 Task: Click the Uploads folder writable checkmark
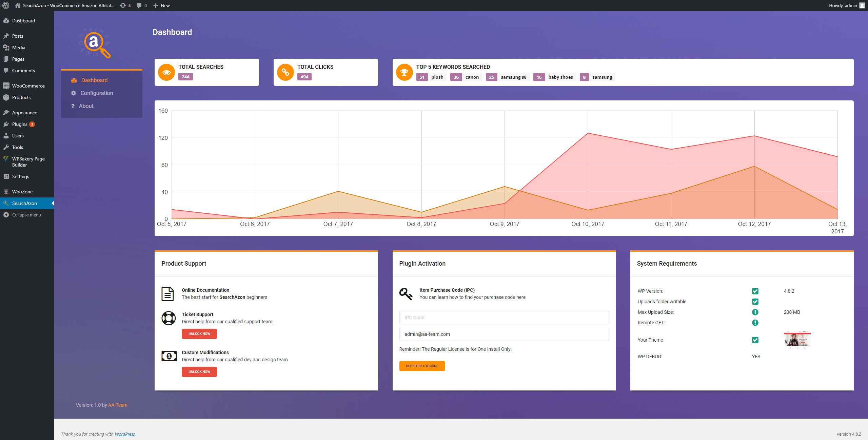point(755,302)
